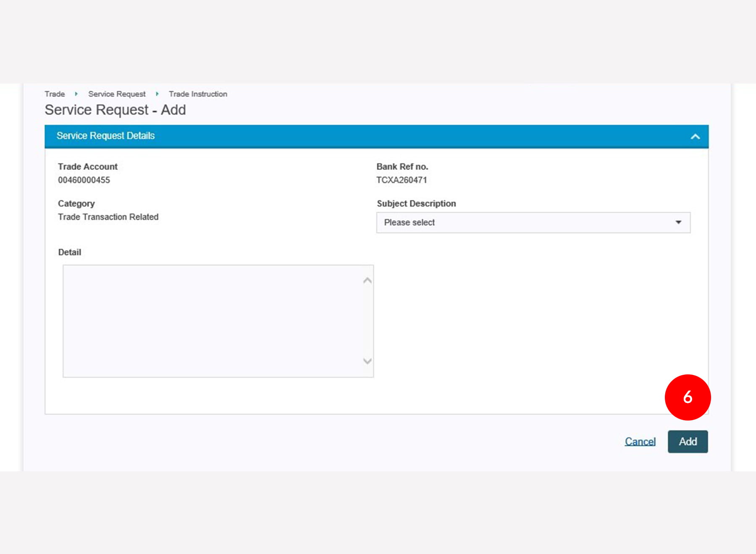Collapse the Service Request Details chevron
The width and height of the screenshot is (756, 554).
695,136
